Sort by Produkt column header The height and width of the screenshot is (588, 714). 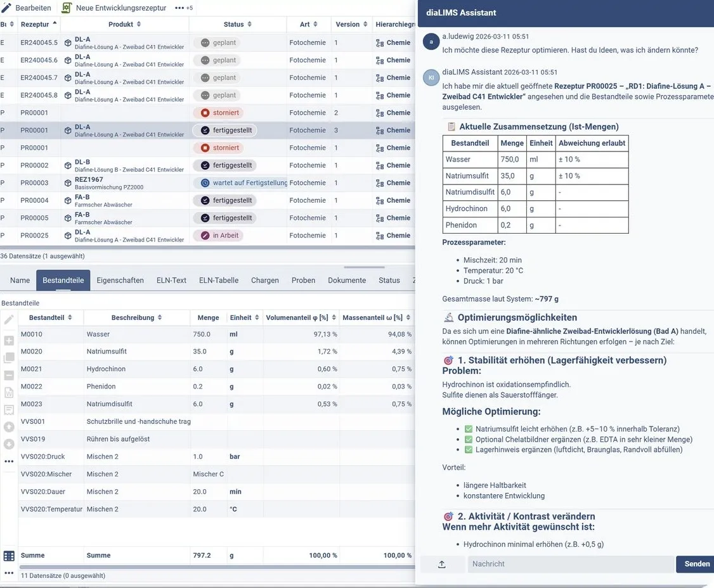[x=125, y=24]
